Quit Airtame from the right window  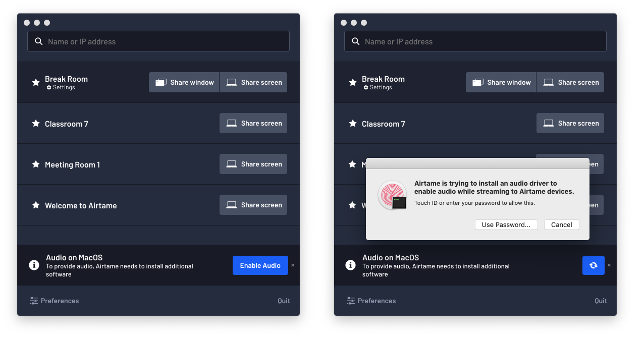601,301
